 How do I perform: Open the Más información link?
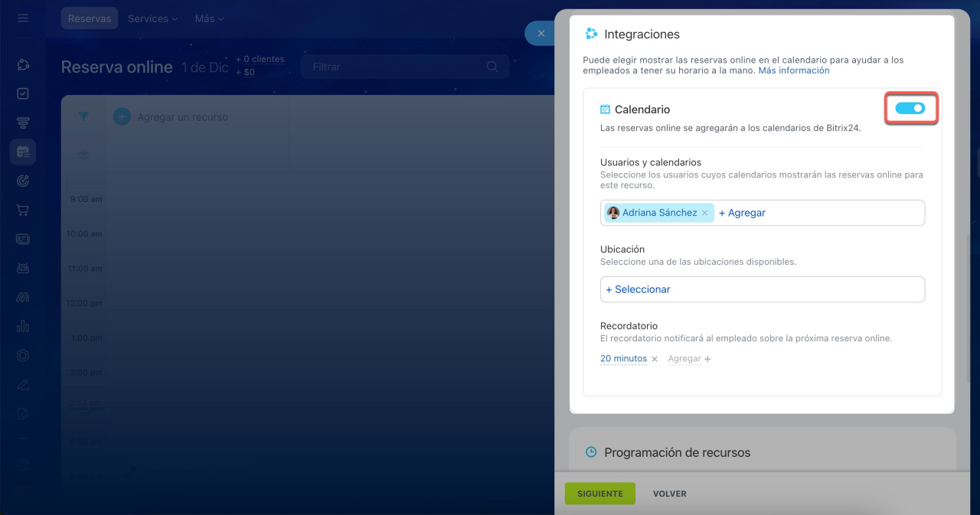point(793,70)
